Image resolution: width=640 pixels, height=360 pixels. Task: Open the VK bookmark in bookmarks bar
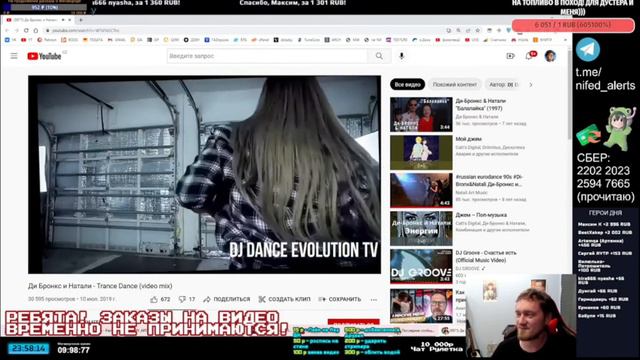click(10, 40)
